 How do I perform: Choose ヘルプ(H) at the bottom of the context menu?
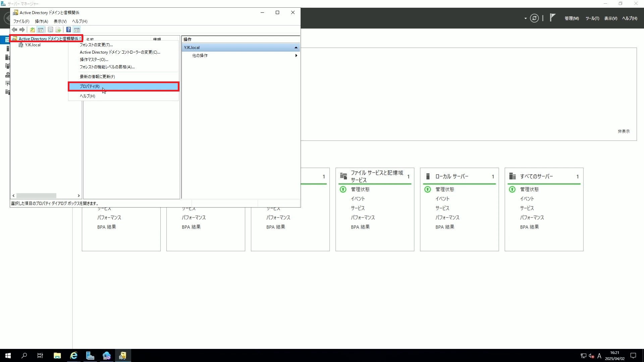coord(123,96)
